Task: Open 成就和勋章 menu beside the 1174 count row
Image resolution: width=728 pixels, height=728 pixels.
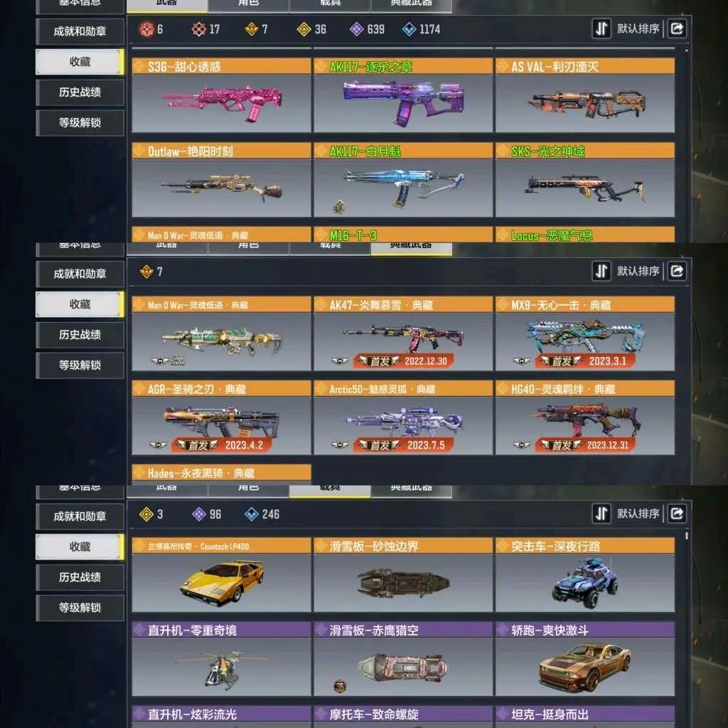Action: pos(80,31)
